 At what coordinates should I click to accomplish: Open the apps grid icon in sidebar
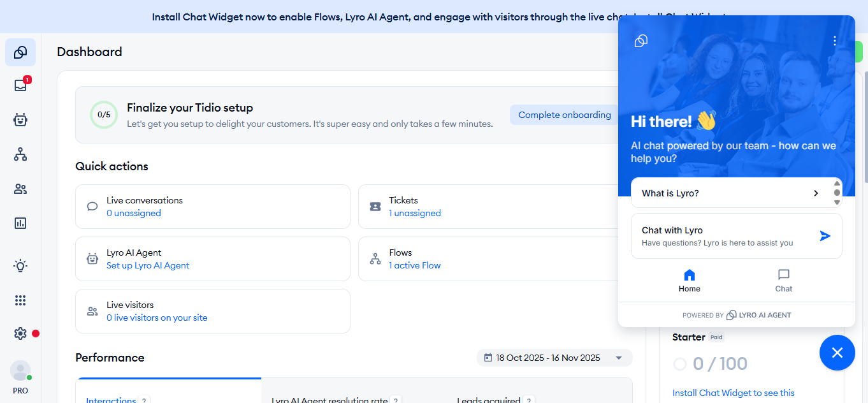20,300
